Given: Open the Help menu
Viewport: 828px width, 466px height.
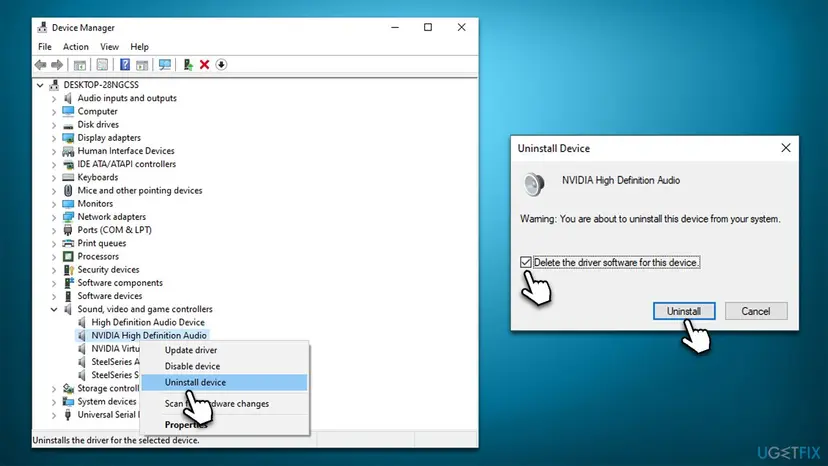Looking at the screenshot, I should [139, 46].
